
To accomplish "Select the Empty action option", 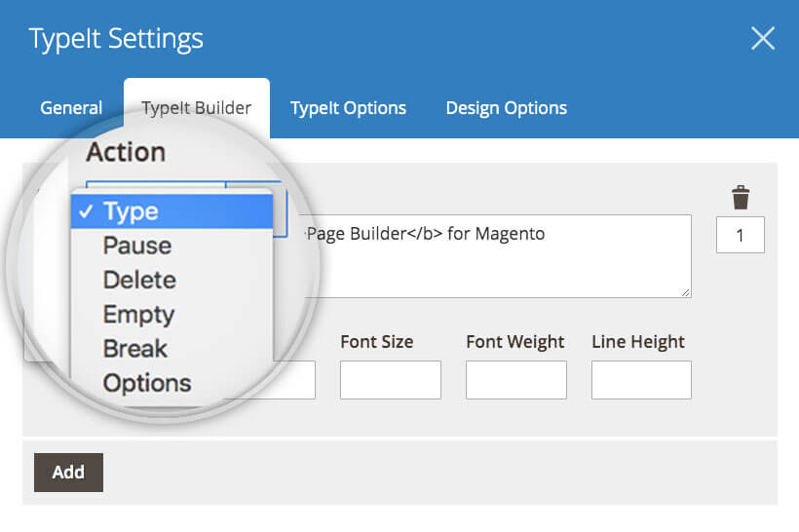I will [138, 315].
